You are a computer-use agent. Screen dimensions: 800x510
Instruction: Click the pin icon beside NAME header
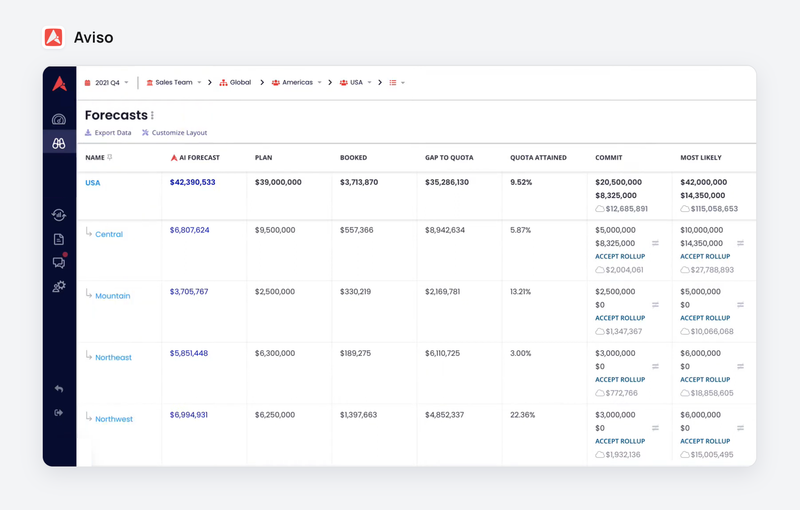[110, 157]
